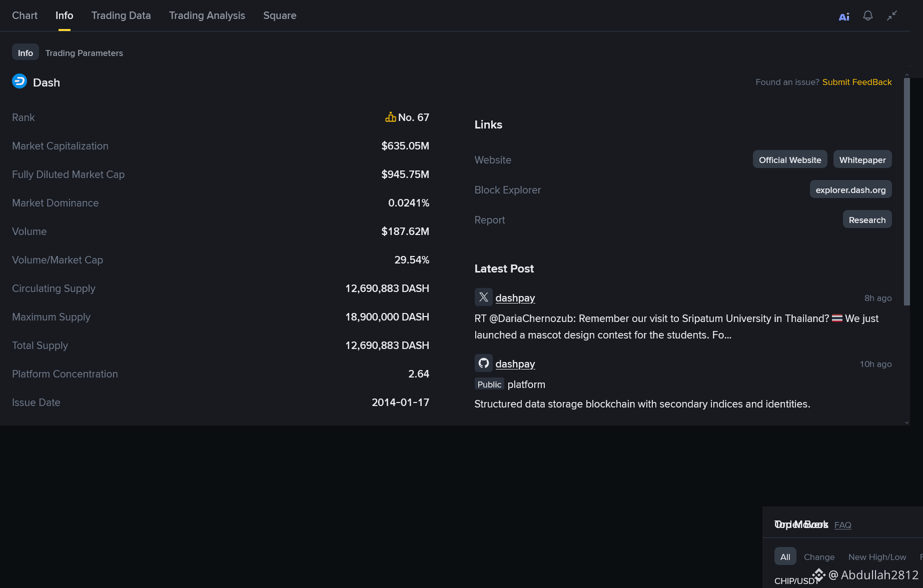Select the top Info tab
The width and height of the screenshot is (923, 588).
click(64, 15)
